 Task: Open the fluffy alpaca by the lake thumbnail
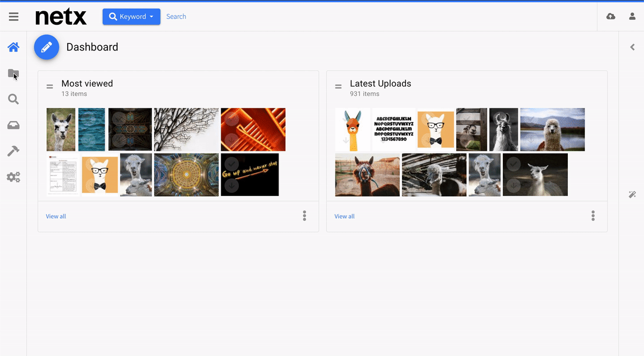552,129
